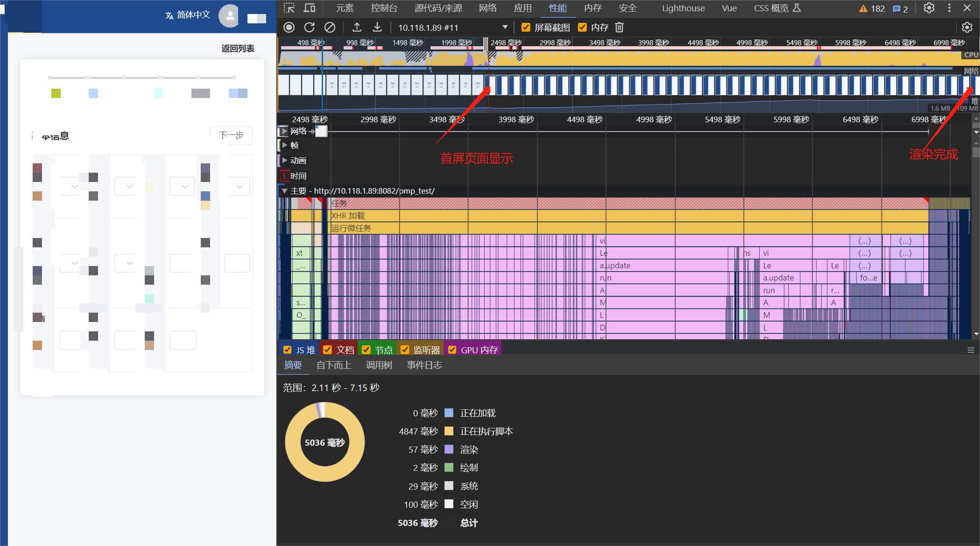Uncheck the 监听器 checkbox

405,350
